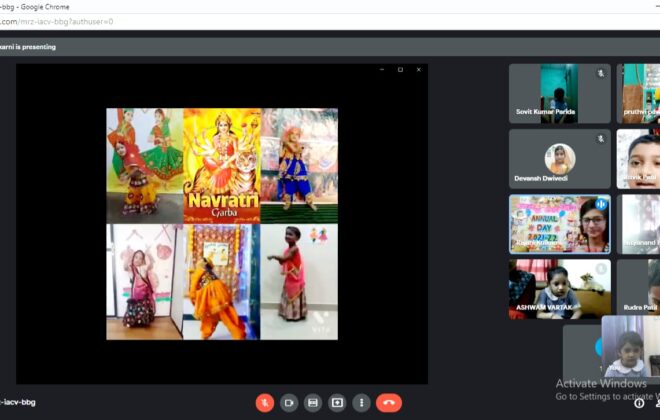This screenshot has height=420, width=660.
Task: Click the orange costume dancer photo
Action: 222,282
